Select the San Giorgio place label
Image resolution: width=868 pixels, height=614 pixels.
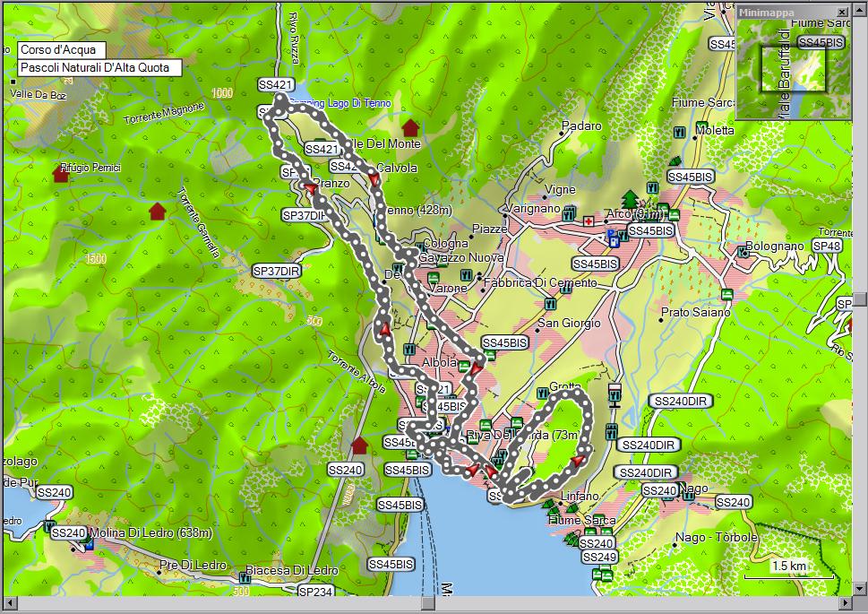coord(569,323)
